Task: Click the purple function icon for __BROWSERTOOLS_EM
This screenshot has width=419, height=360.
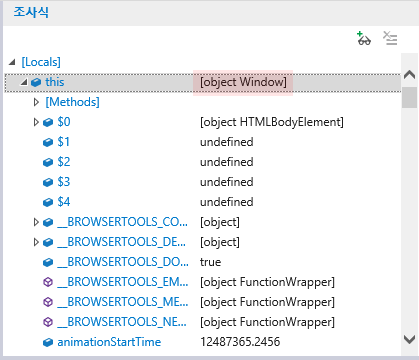Action: (x=48, y=282)
